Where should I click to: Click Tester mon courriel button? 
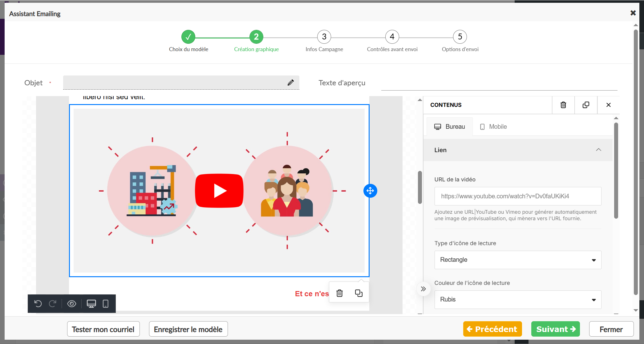(x=103, y=329)
